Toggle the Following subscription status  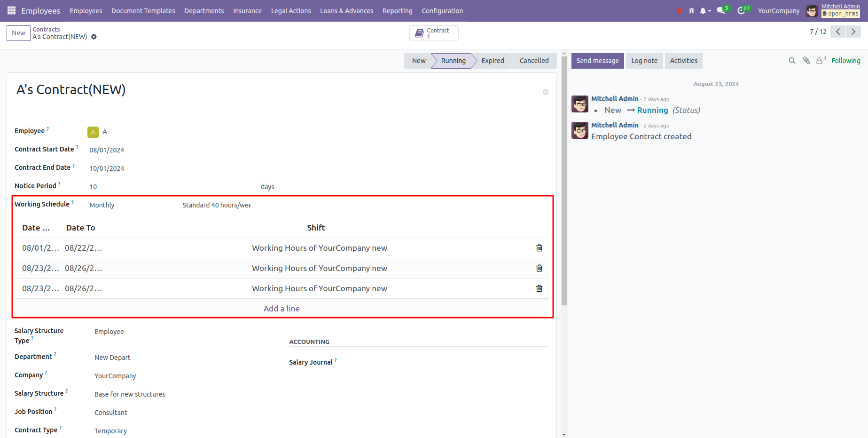pos(845,61)
